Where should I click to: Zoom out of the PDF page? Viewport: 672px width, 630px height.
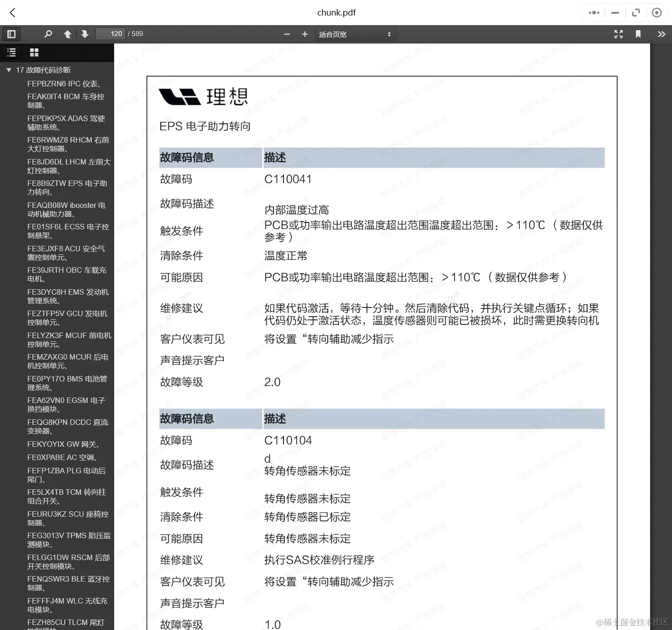pos(287,34)
